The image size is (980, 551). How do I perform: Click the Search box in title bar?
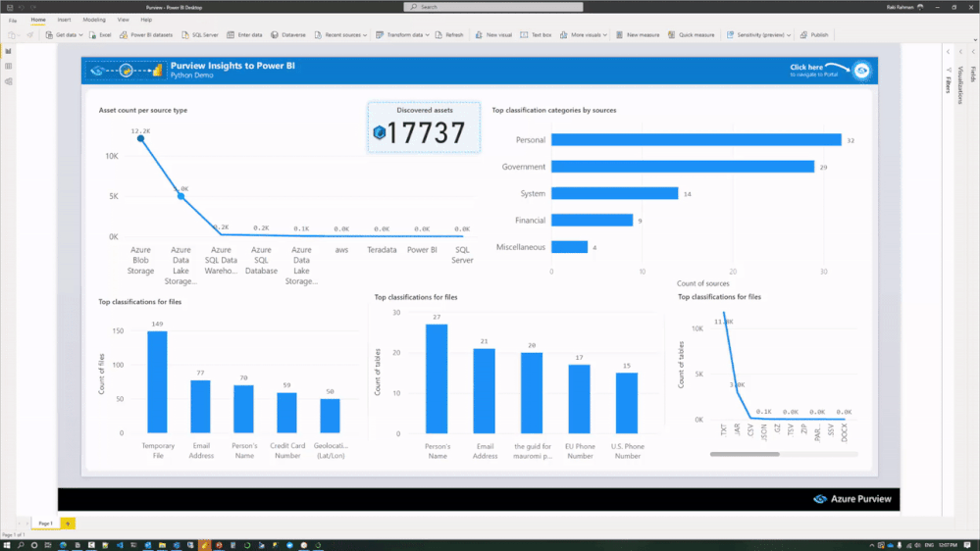tap(493, 7)
